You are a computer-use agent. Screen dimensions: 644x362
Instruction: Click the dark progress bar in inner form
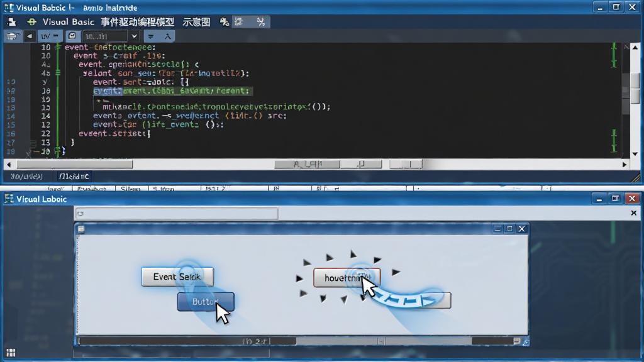(x=187, y=341)
